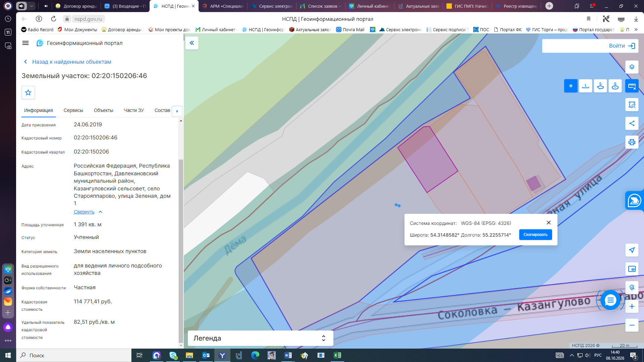
Task: Copy coordinates with Скопировать button
Action: click(x=535, y=235)
